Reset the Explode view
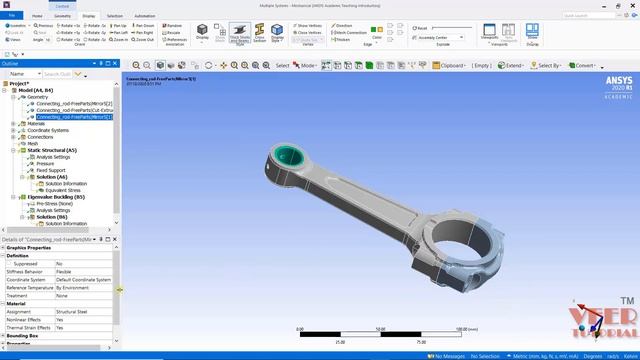This screenshot has width=640, height=360. tap(420, 28)
